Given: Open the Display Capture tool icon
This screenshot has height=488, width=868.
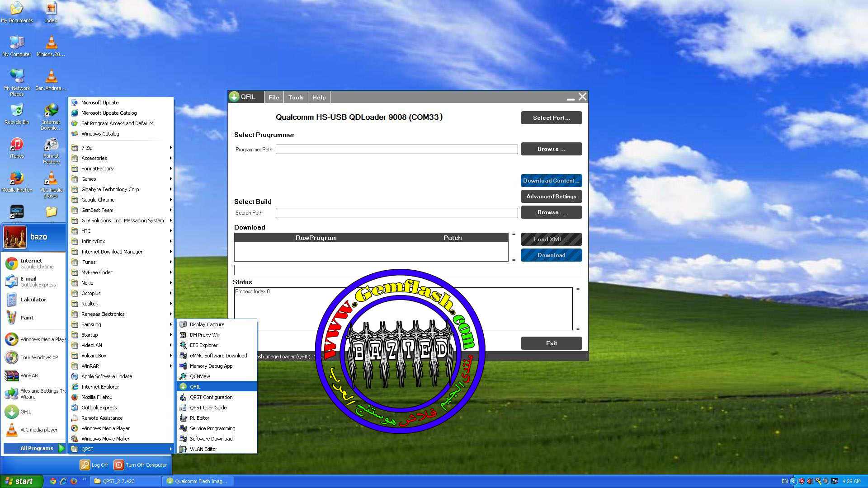Looking at the screenshot, I should [x=183, y=324].
